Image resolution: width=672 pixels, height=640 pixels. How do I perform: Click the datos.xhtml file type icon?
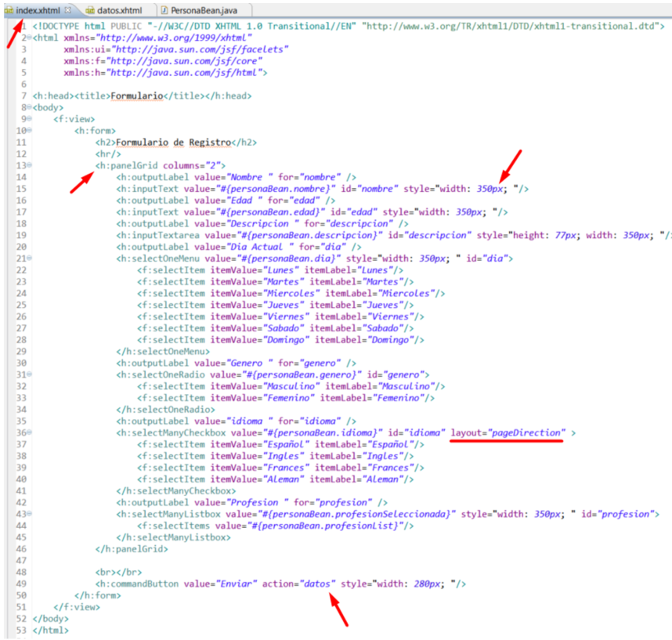tap(91, 10)
